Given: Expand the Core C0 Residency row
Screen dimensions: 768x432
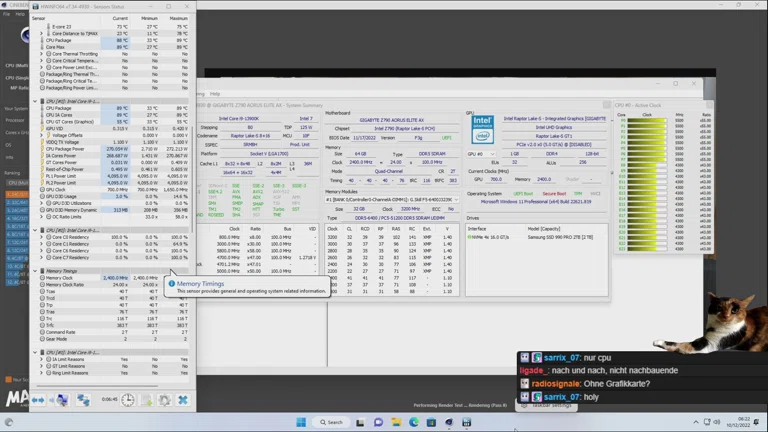Looking at the screenshot, I should [41, 237].
